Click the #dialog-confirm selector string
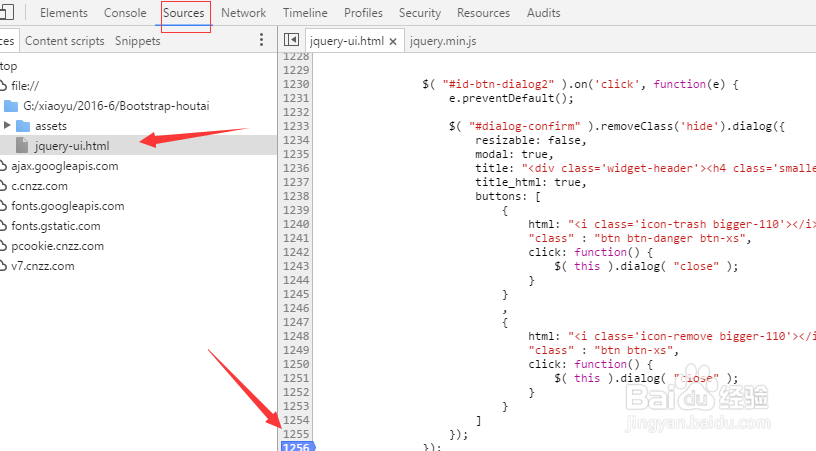This screenshot has width=816, height=451. coord(525,126)
